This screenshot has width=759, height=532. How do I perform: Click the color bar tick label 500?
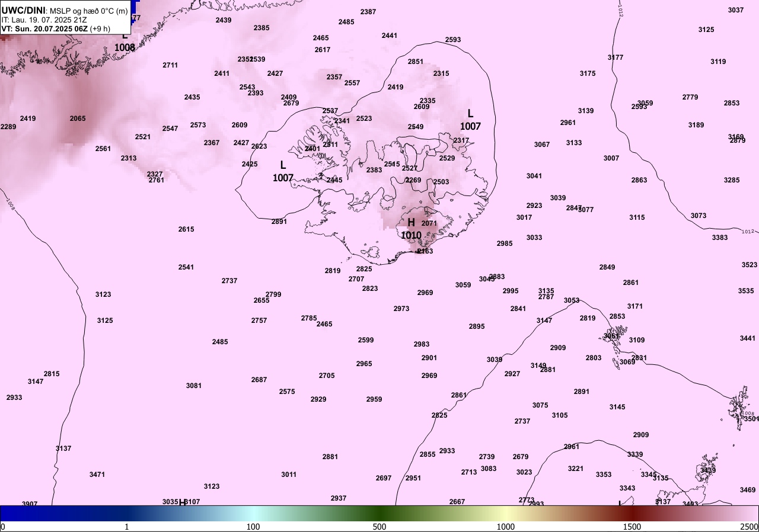click(x=379, y=527)
